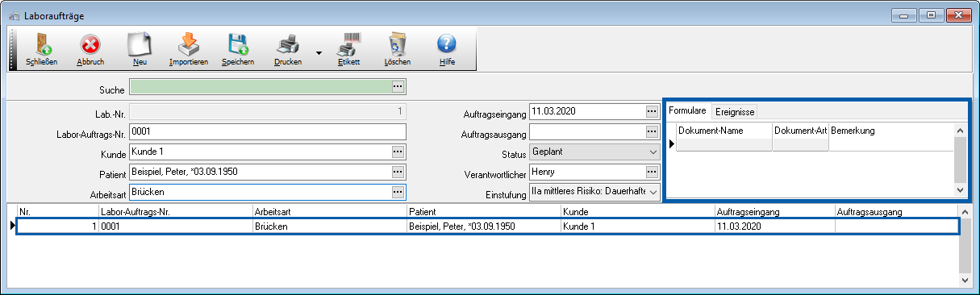
Task: Open the Auftragseingang date picker button
Action: click(x=653, y=111)
